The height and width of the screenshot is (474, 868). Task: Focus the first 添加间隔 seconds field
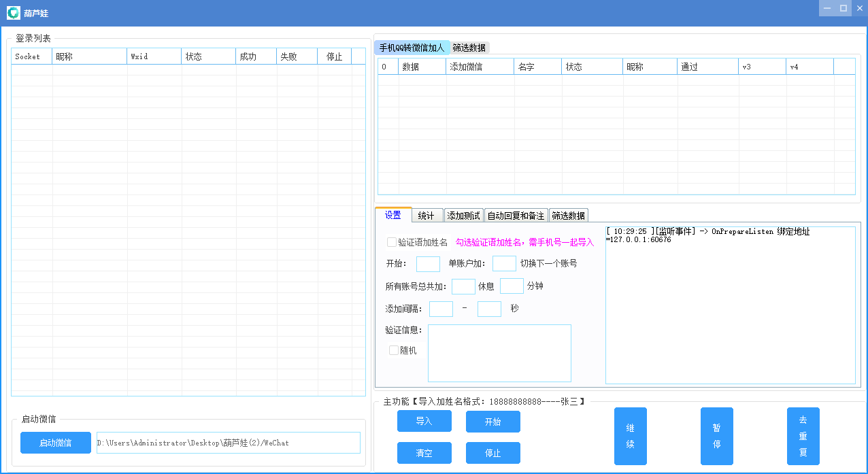pos(441,309)
